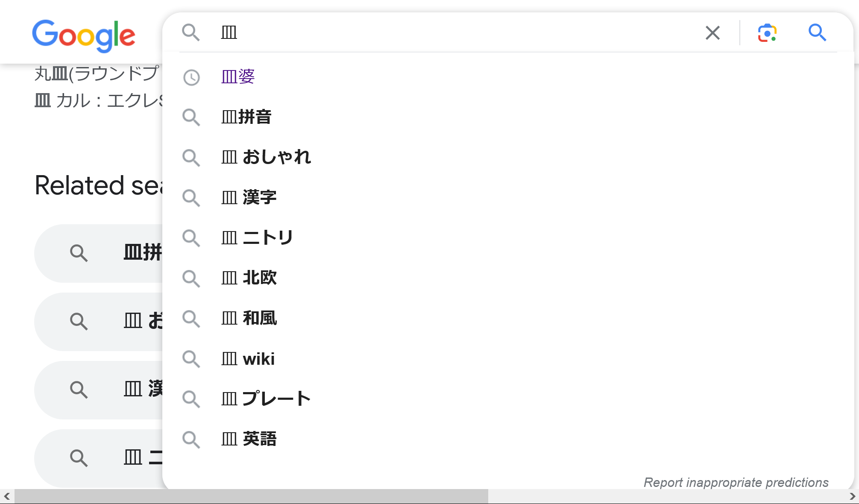859x504 pixels.
Task: Select the 皿 プレート suggestion
Action: pos(508,399)
